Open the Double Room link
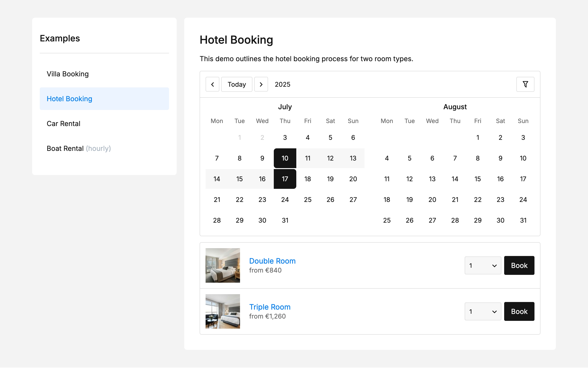 (272, 261)
